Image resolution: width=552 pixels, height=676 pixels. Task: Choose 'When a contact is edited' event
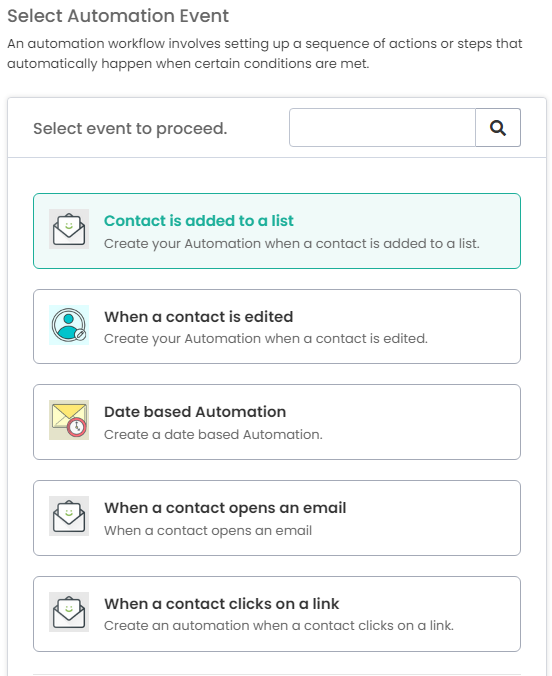pyautogui.click(x=198, y=317)
